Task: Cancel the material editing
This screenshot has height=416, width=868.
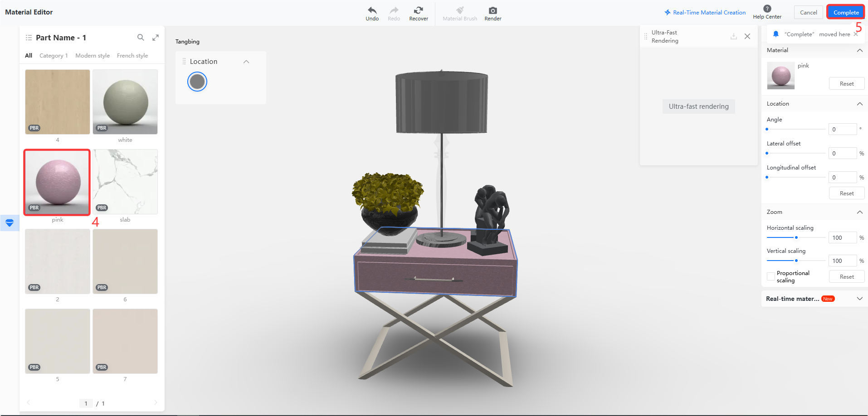Action: point(808,12)
